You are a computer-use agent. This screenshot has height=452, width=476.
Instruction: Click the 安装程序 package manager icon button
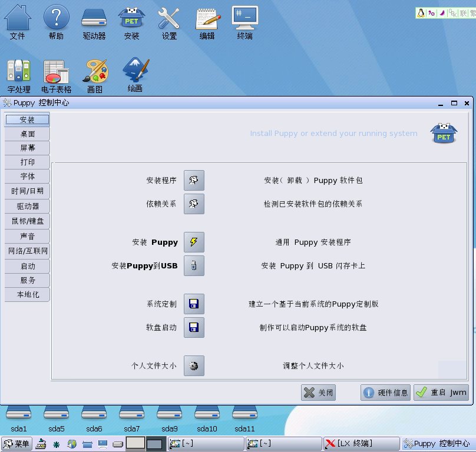click(194, 181)
